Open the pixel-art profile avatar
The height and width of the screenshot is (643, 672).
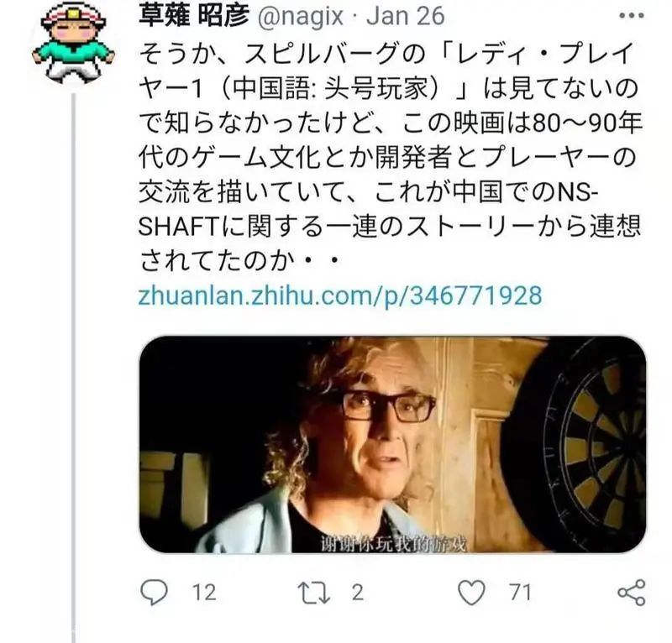[x=73, y=44]
